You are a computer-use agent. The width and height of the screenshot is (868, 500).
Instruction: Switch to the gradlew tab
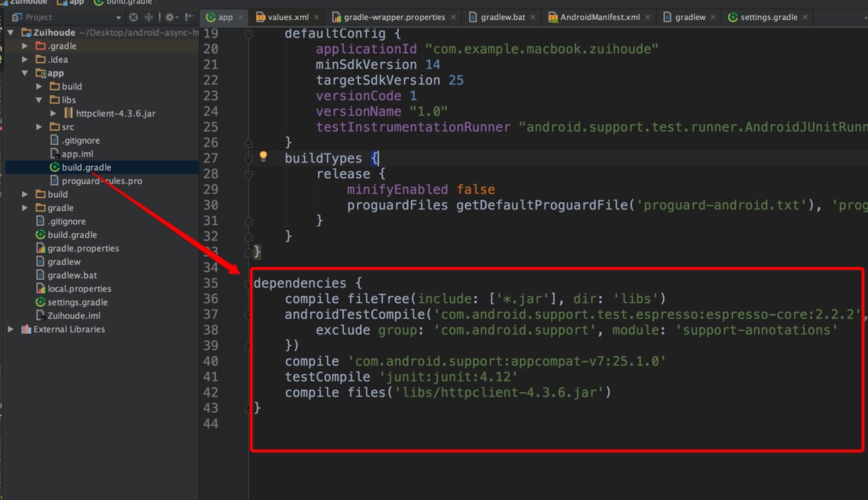[690, 17]
